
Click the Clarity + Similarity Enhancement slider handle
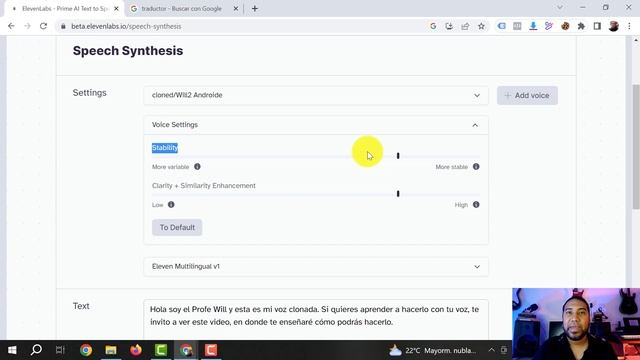coord(398,193)
